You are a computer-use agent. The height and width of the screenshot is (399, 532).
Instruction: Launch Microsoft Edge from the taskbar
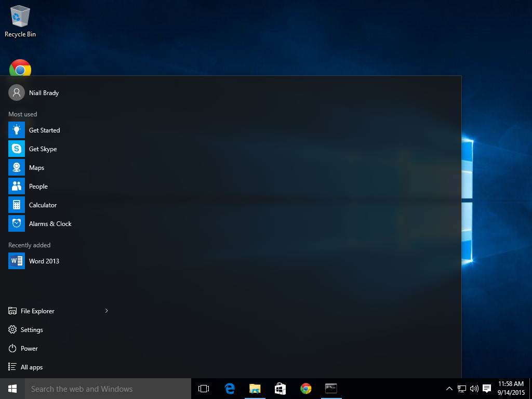click(230, 389)
